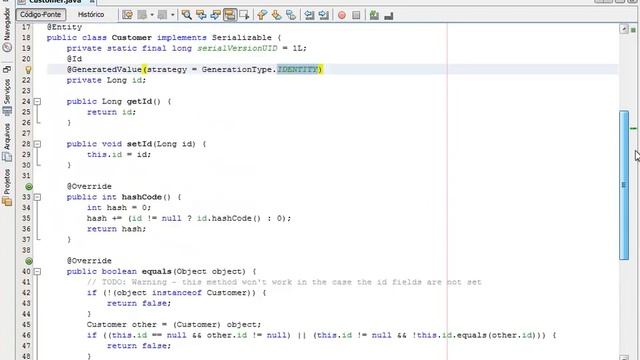Viewport: 640px width, 360px height.
Task: Click GenerationType in annotation line
Action: click(237, 69)
